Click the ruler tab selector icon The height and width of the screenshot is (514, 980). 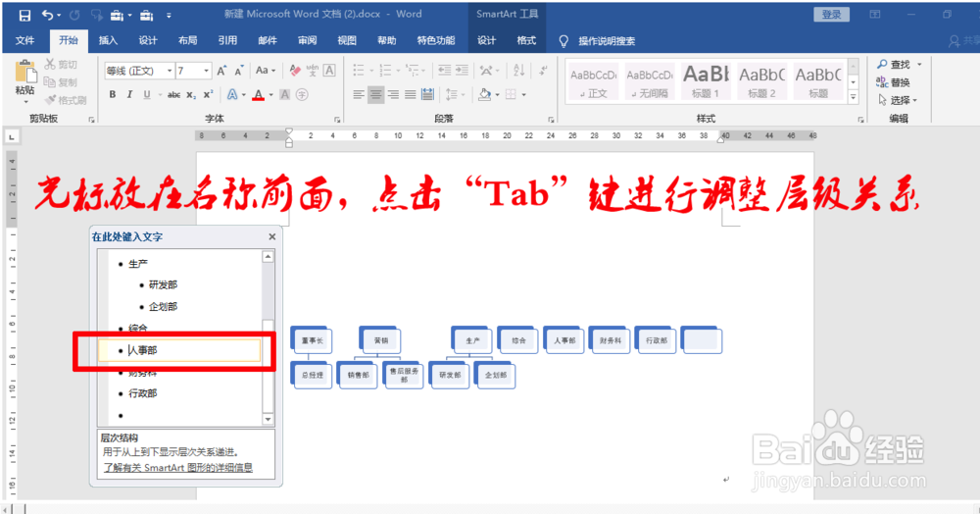pos(12,136)
